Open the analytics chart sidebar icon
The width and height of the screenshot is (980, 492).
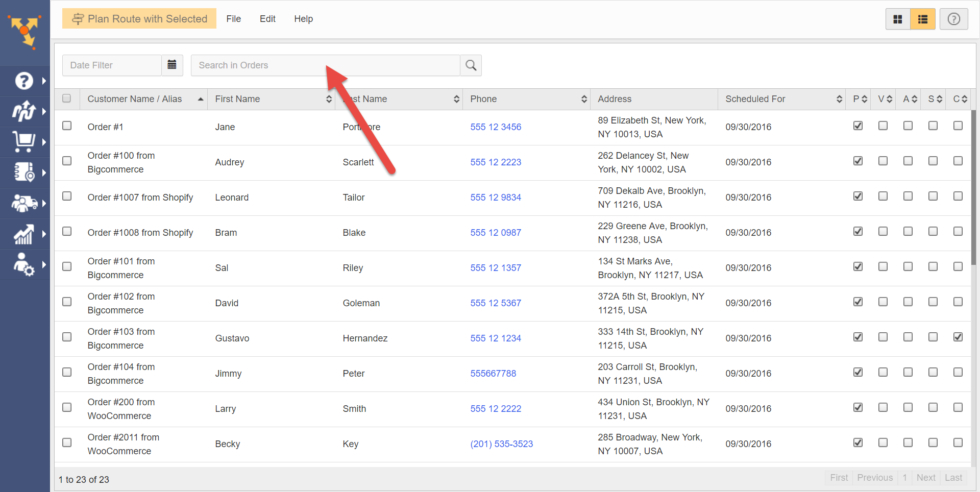(24, 234)
